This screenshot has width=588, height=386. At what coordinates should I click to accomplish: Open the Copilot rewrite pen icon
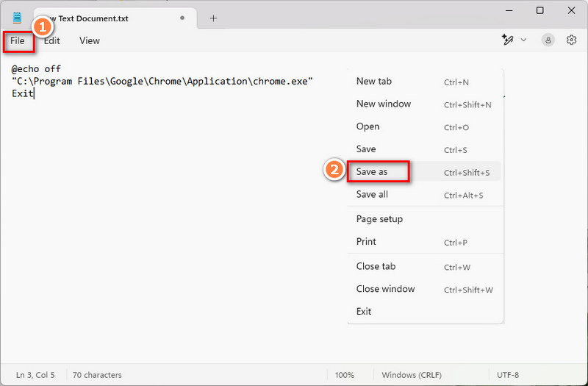click(x=507, y=40)
